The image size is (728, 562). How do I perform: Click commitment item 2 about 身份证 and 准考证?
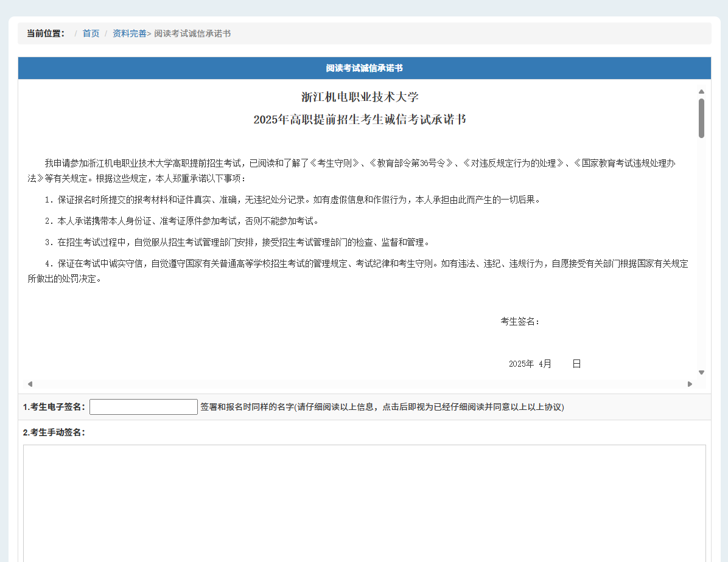pos(181,221)
